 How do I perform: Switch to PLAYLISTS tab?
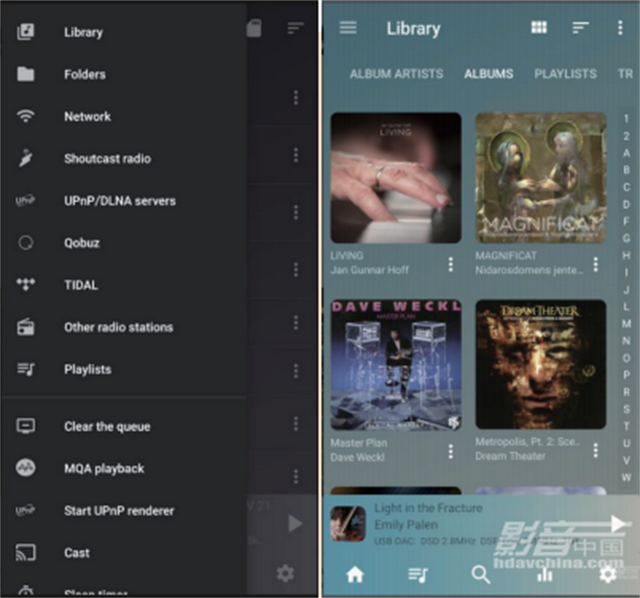565,74
